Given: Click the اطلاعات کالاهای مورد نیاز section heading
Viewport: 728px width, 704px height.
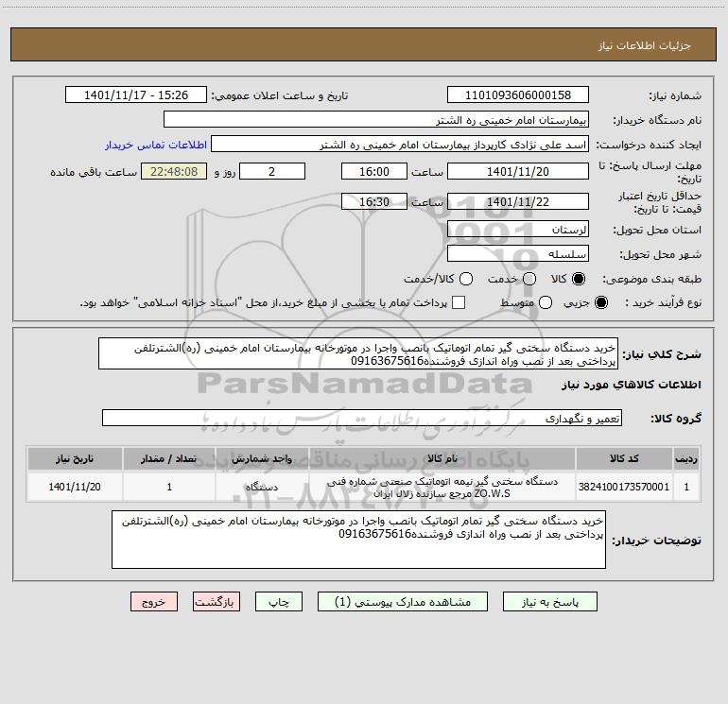Looking at the screenshot, I should point(631,385).
